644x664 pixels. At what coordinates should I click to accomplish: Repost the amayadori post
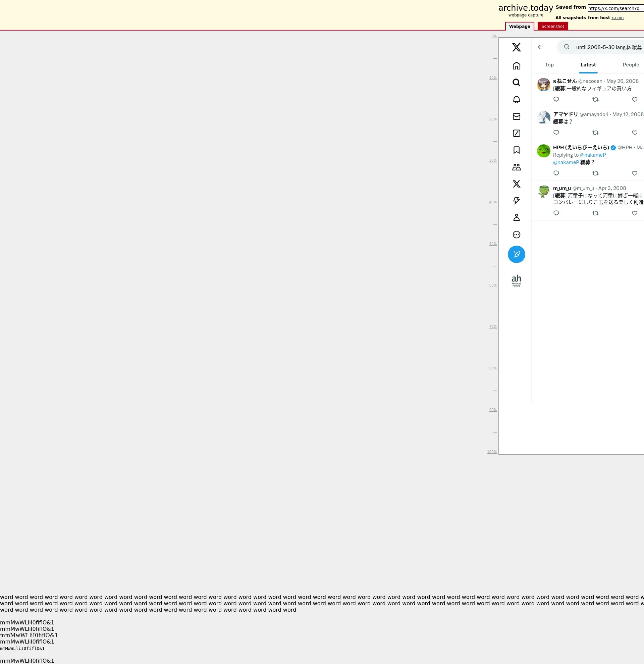coord(595,133)
